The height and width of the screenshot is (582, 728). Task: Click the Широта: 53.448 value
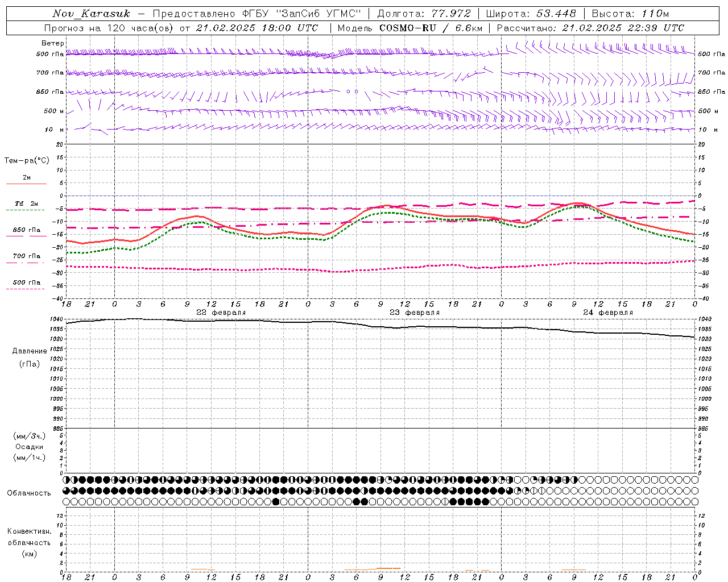pos(531,14)
